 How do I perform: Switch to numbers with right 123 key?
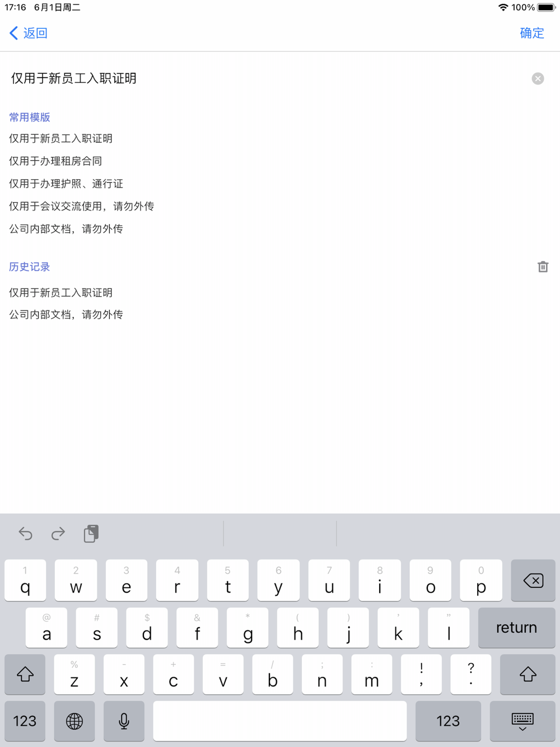448,721
